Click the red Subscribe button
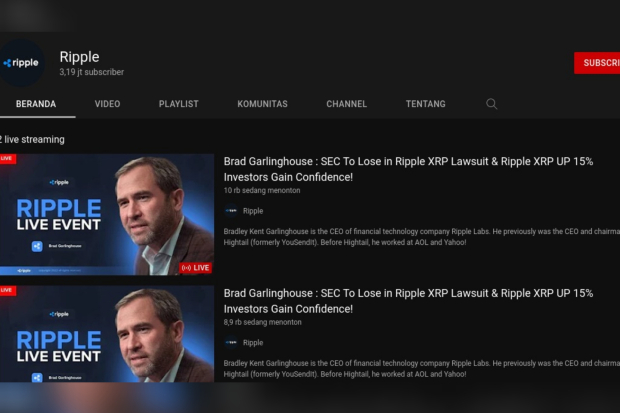 [597, 63]
